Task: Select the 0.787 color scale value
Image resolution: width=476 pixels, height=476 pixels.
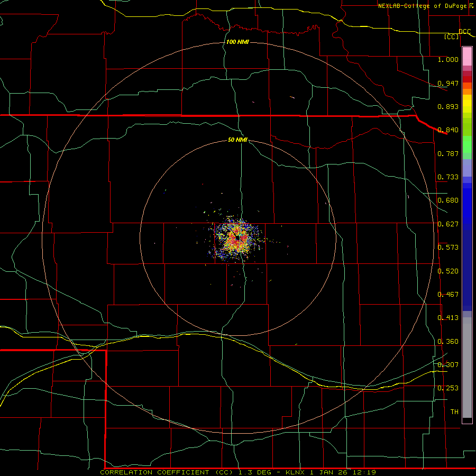Action: [448, 153]
